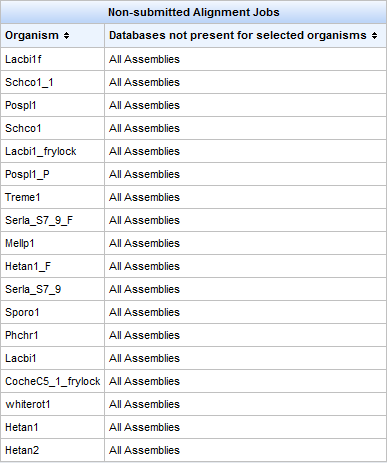
Task: Select the Schco1_1 organism cell
Action: tap(53, 82)
